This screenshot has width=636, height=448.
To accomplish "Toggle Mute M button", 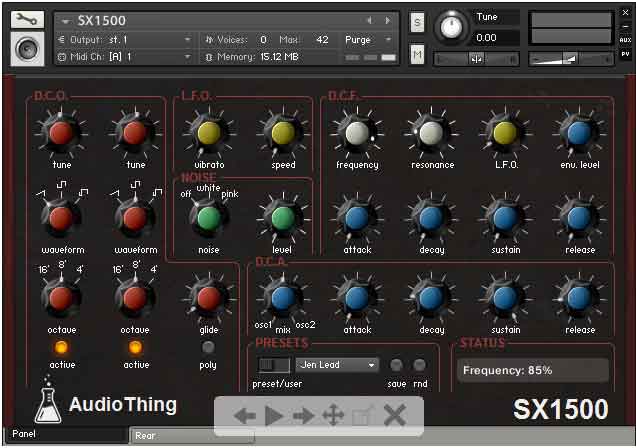I will 417,54.
